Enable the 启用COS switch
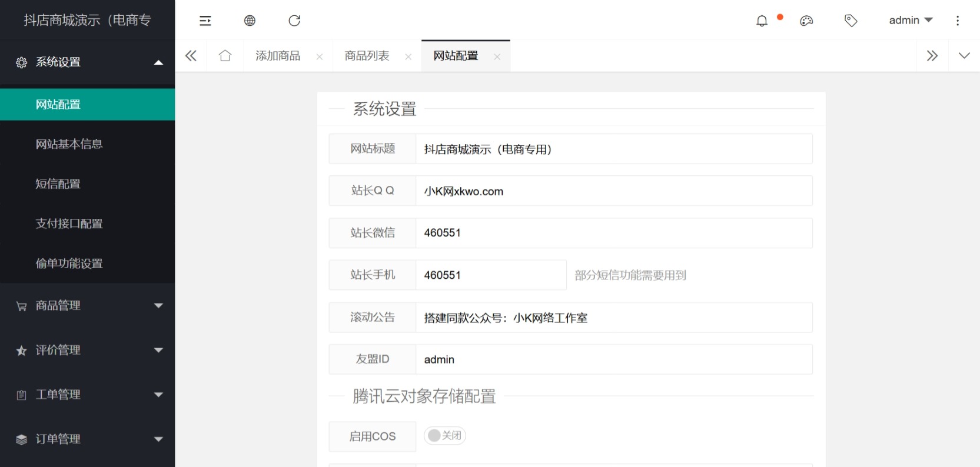 click(x=444, y=435)
